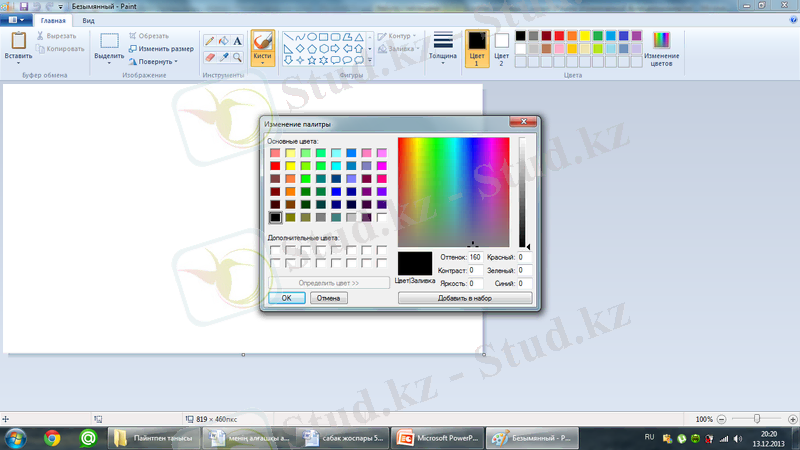Screen dimensions: 800x450
Task: Activate the Цвет 2 color selector
Action: [x=501, y=46]
